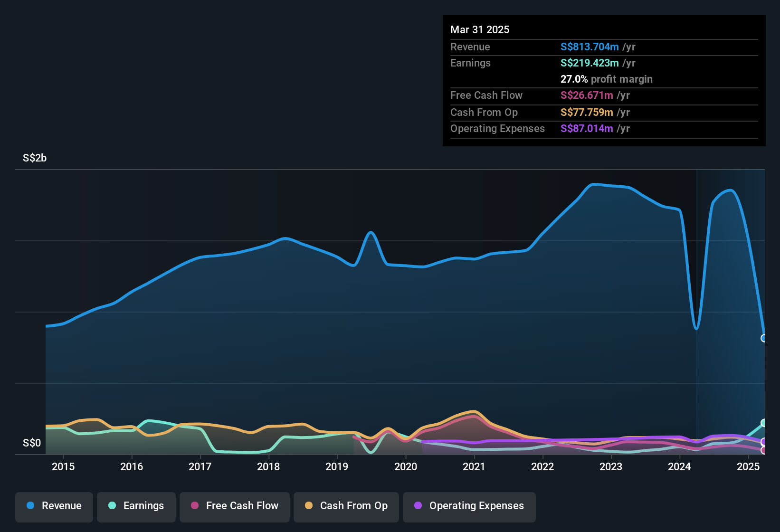Click the free cash flow value S$26.671m

coord(587,95)
